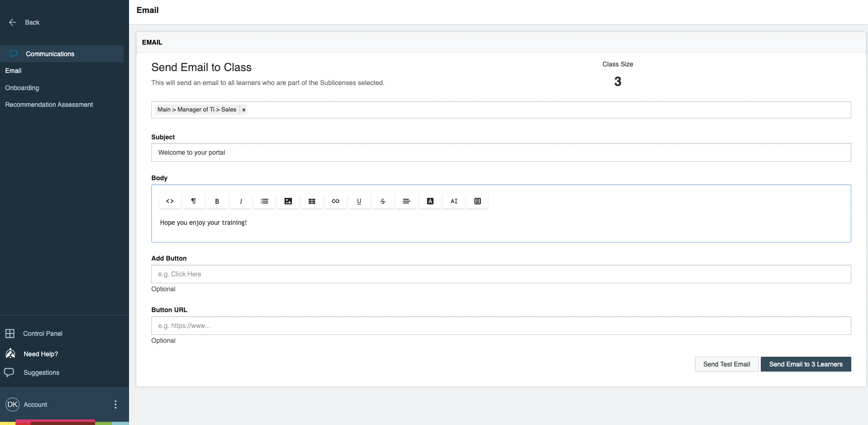Insert an image into the email body
Viewport: 868px width, 425px height.
click(288, 201)
